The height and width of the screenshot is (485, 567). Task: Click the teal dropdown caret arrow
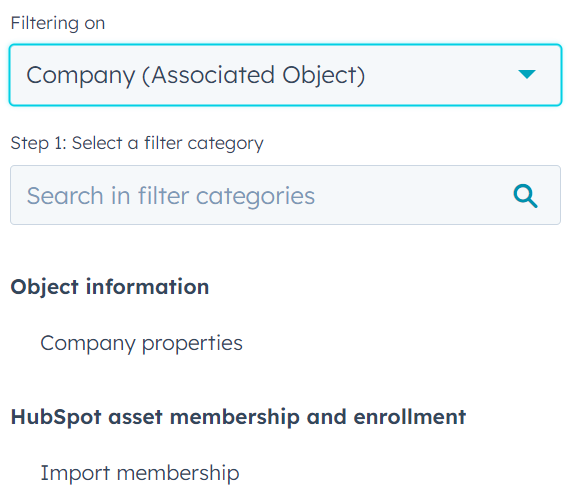(526, 75)
